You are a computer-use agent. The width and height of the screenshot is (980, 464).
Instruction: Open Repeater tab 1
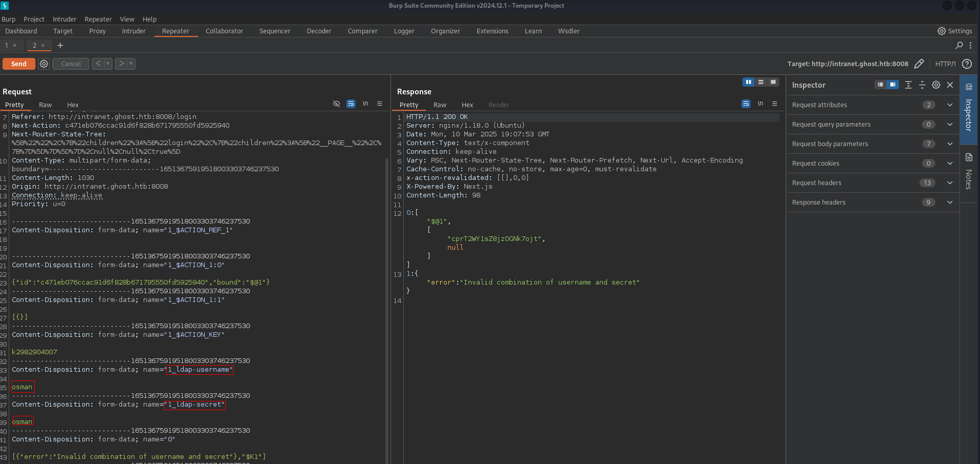7,46
